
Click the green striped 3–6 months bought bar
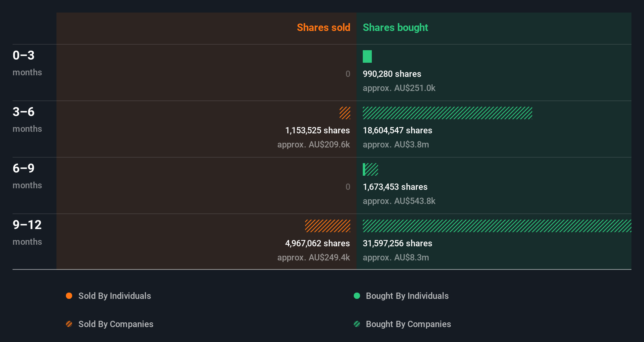pyautogui.click(x=448, y=113)
